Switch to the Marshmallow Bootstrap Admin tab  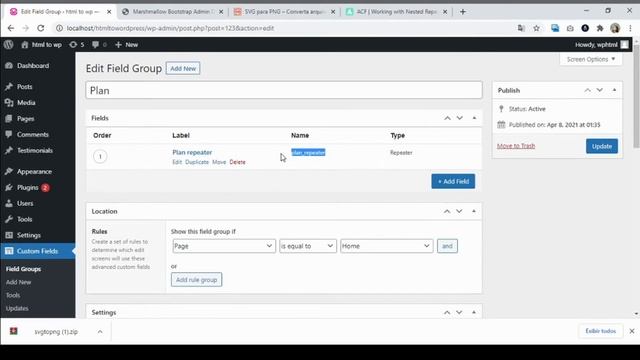[172, 12]
